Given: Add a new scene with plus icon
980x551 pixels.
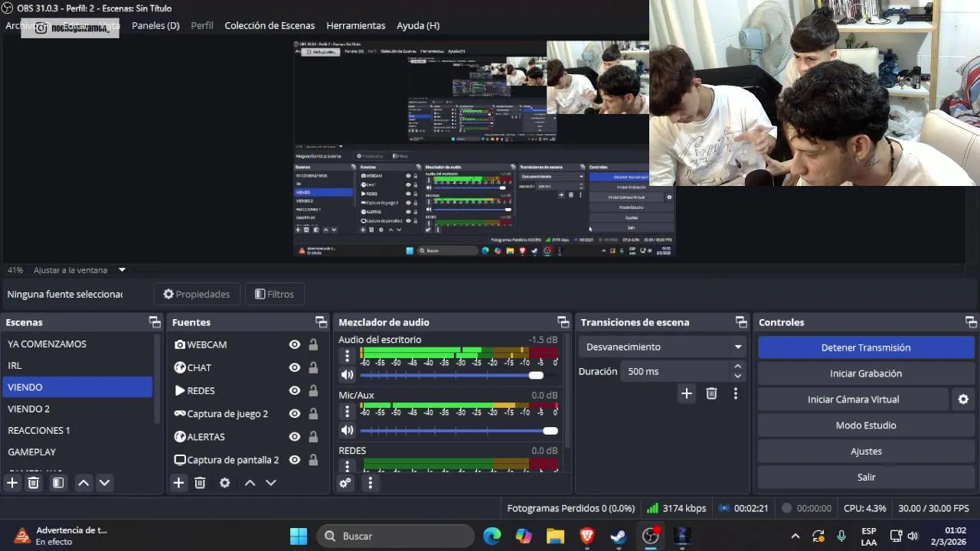Looking at the screenshot, I should click(12, 483).
